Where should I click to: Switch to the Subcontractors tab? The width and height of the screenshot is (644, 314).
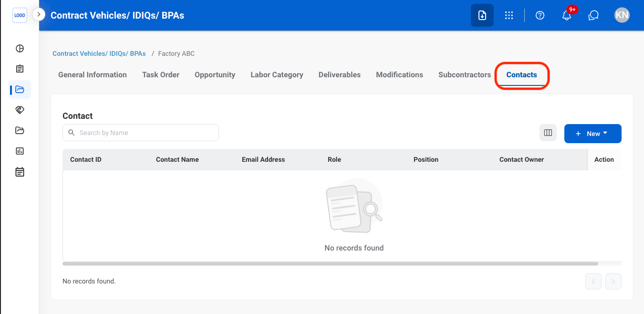click(x=465, y=75)
